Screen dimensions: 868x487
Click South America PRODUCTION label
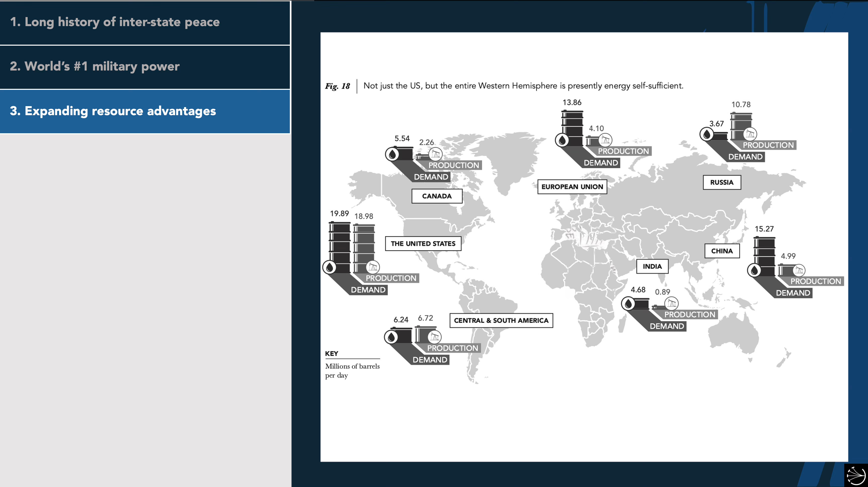tap(453, 348)
